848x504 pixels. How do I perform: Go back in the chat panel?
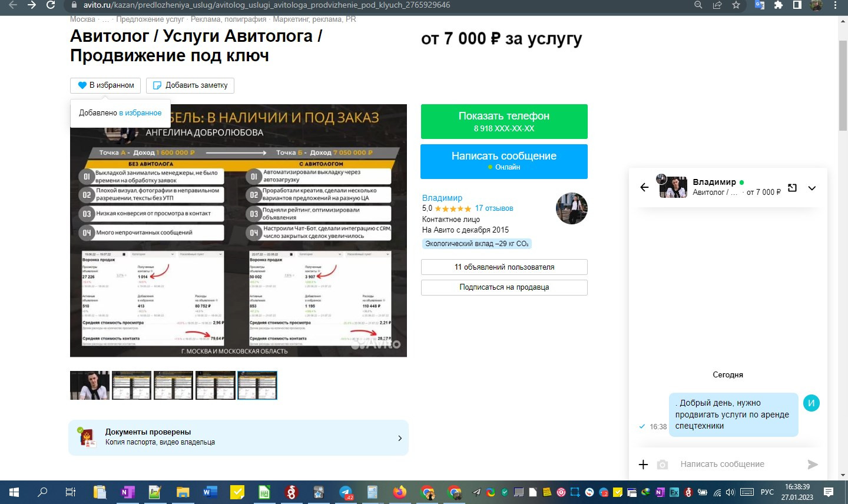(644, 188)
